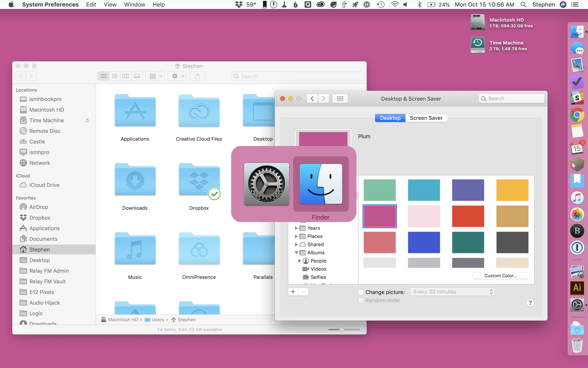The height and width of the screenshot is (368, 588).
Task: Collapse the Albums group
Action: pyautogui.click(x=296, y=253)
